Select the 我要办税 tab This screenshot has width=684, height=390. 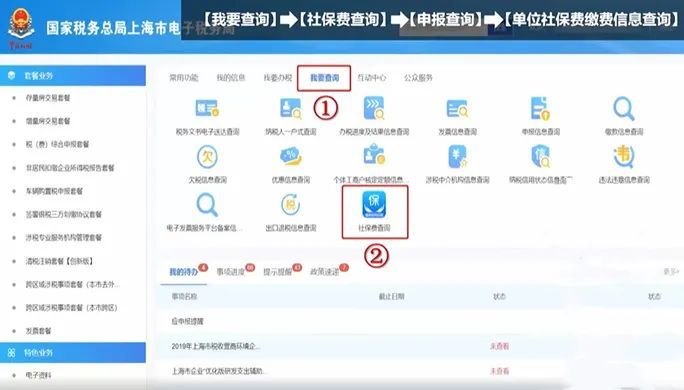[277, 78]
